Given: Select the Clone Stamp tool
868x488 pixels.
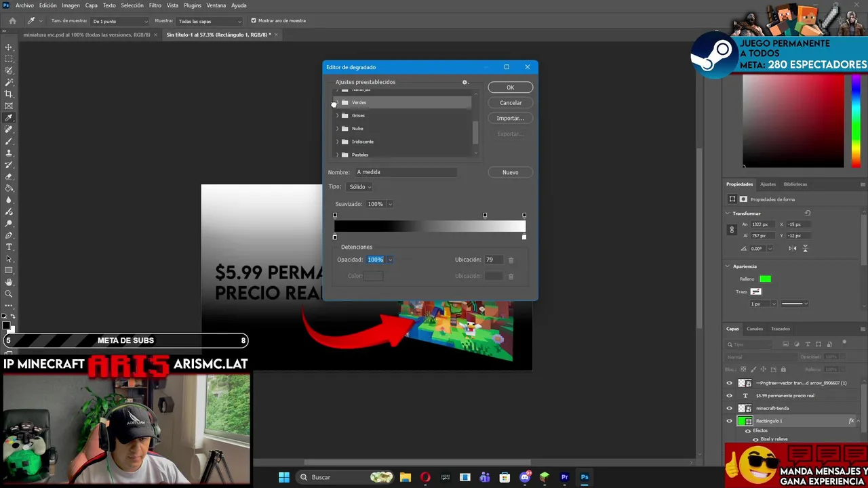Looking at the screenshot, I should (9, 152).
